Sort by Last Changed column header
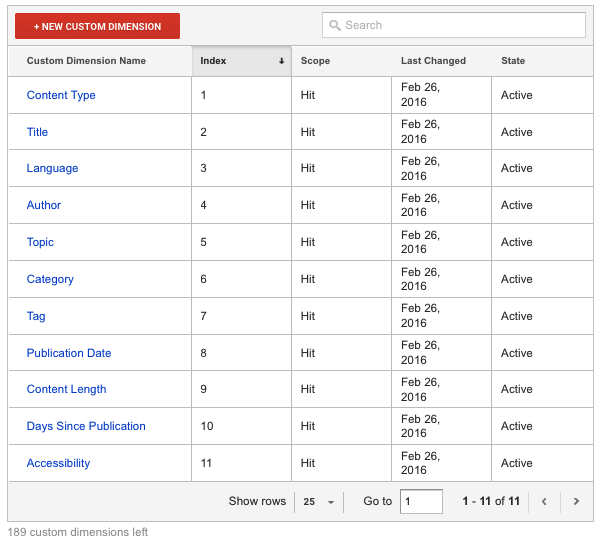Viewport: 601px width, 544px height. click(433, 61)
